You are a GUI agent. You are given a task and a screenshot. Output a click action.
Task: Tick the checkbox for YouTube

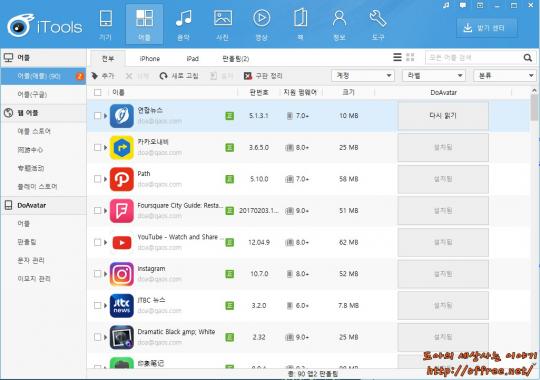point(98,242)
